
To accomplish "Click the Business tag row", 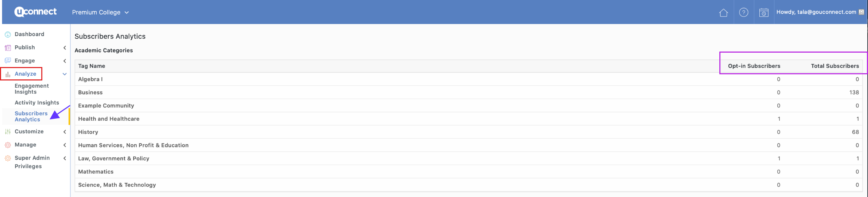I will tap(90, 93).
